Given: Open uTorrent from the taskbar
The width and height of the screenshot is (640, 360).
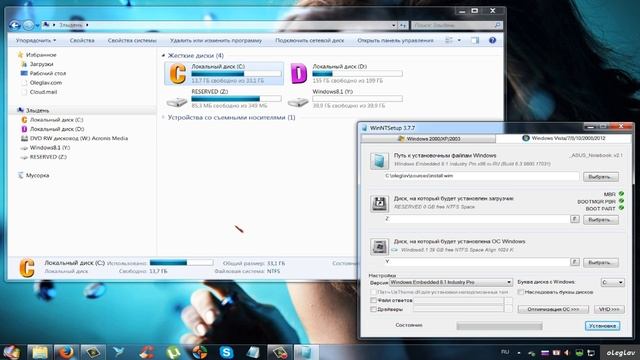Looking at the screenshot, I should (x=173, y=352).
